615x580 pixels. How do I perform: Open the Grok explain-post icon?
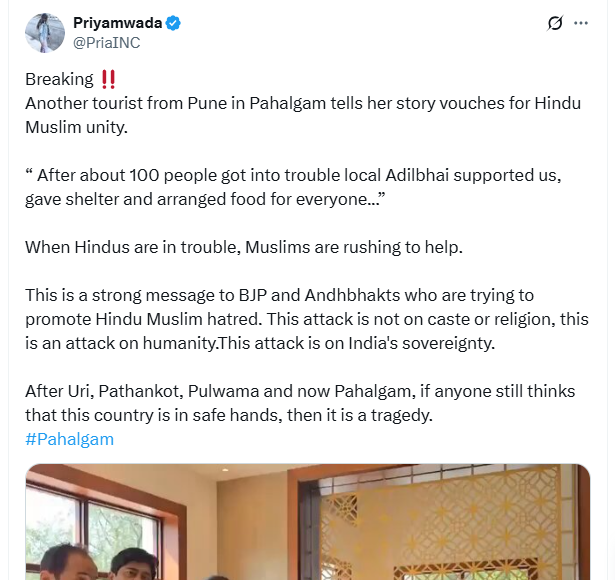[555, 23]
